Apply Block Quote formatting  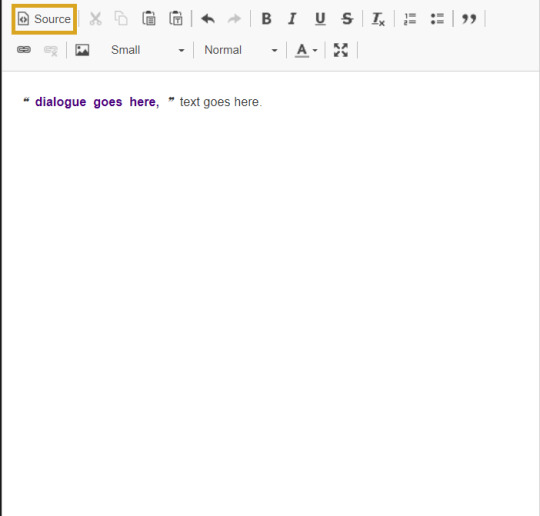pyautogui.click(x=469, y=19)
